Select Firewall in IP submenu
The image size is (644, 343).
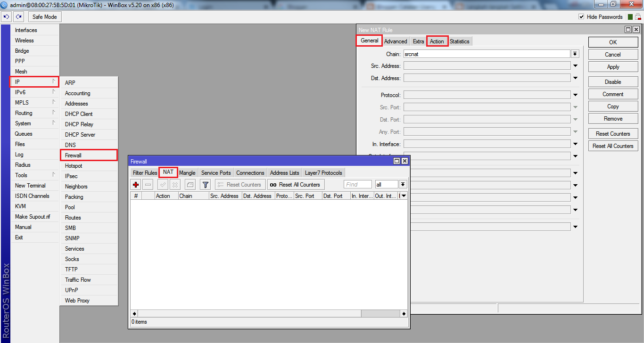coord(89,155)
